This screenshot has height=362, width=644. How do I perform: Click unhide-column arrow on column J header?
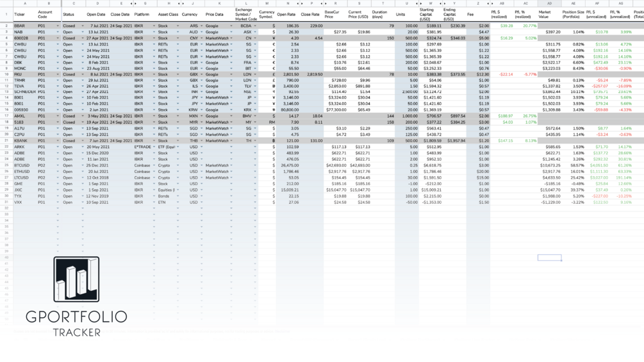pos(183,3)
